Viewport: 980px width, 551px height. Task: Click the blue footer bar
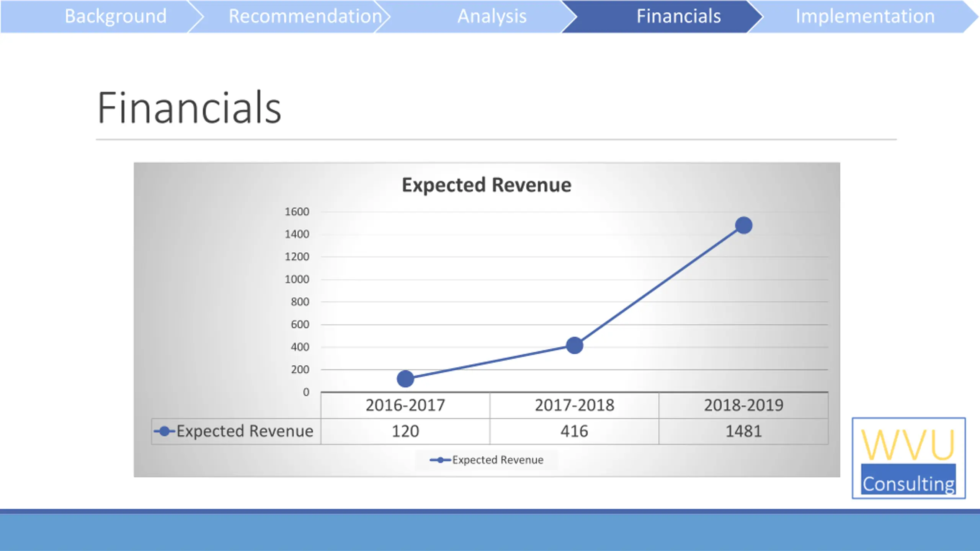(x=490, y=530)
